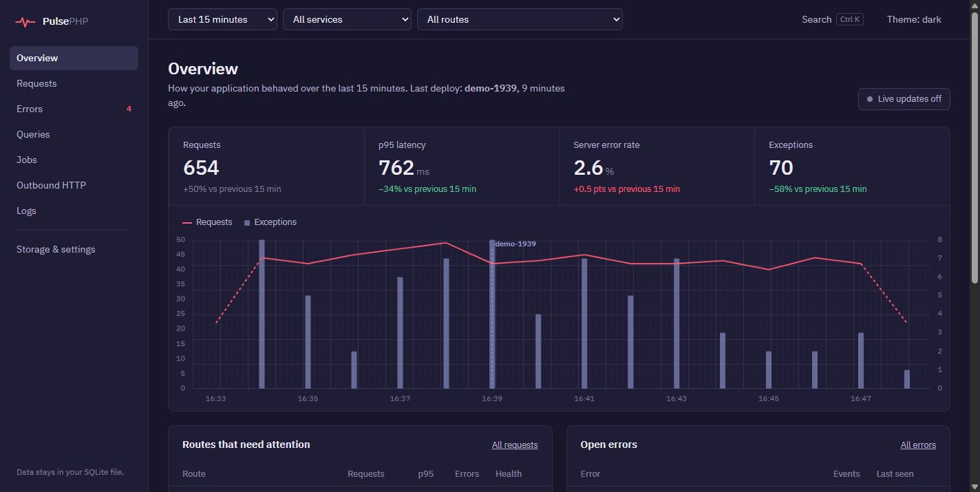
Task: Click the page vertical scrollbar thumb
Action: [x=974, y=147]
